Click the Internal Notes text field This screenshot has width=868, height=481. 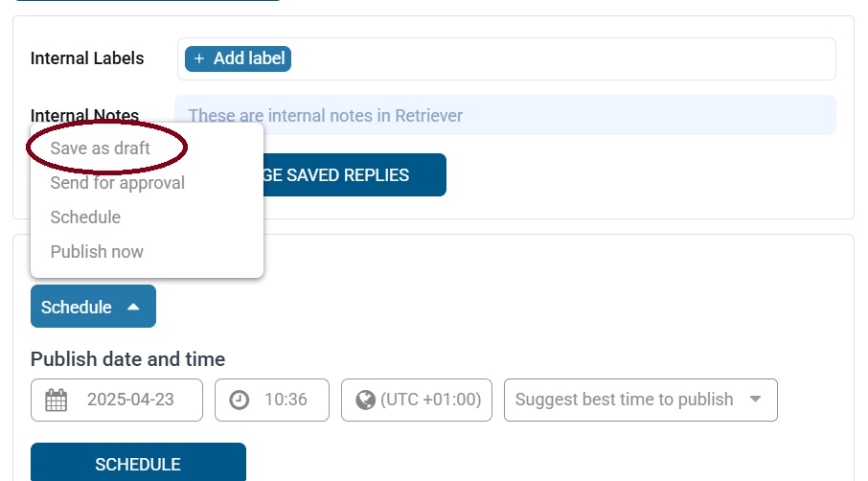505,115
